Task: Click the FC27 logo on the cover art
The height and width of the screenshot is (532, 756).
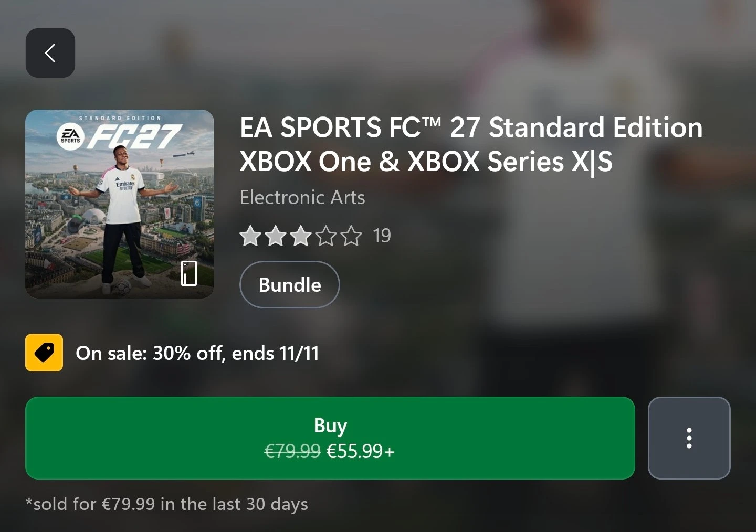Action: pyautogui.click(x=134, y=137)
